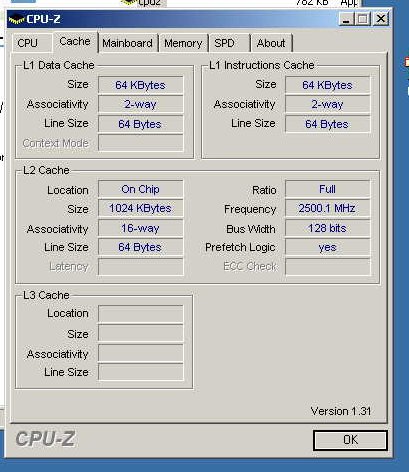Image resolution: width=409 pixels, height=472 pixels.
Task: Switch to the CPU tab
Action: 32,43
